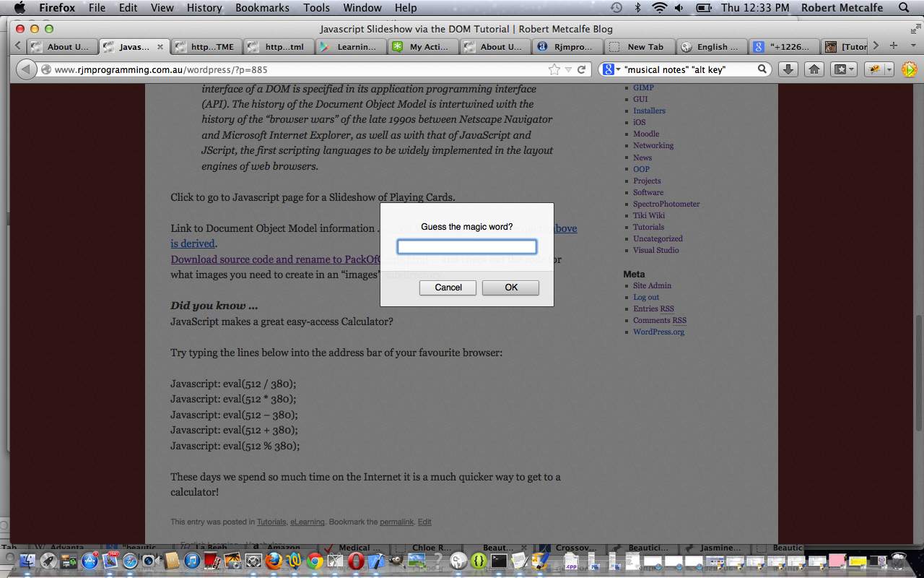This screenshot has height=578, width=924.
Task: Click the Home button in the toolbar
Action: (x=814, y=69)
